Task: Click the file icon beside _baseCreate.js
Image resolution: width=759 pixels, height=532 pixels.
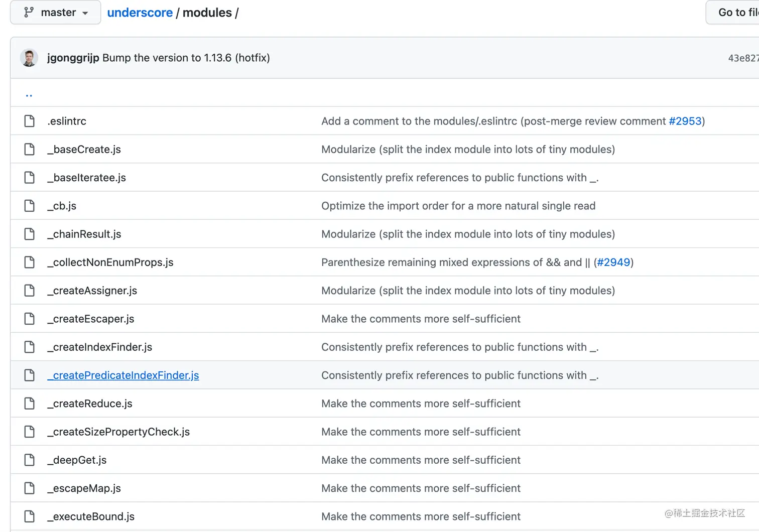Action: point(30,149)
